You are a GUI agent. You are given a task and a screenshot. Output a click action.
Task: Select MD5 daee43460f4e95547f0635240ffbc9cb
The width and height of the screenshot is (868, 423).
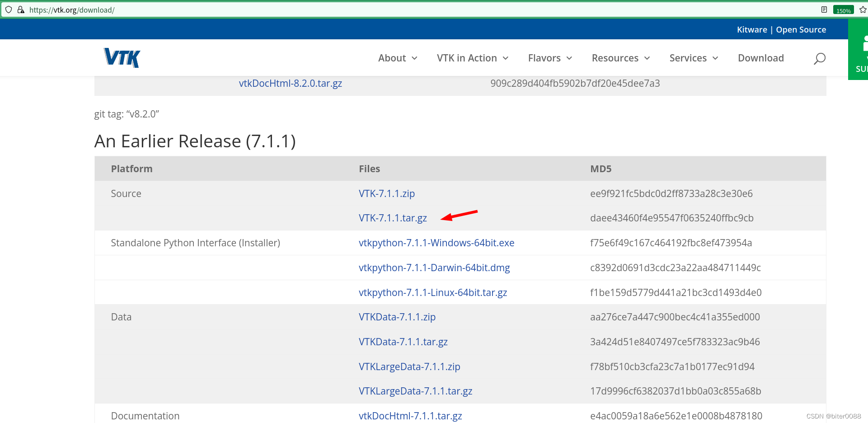click(x=672, y=218)
